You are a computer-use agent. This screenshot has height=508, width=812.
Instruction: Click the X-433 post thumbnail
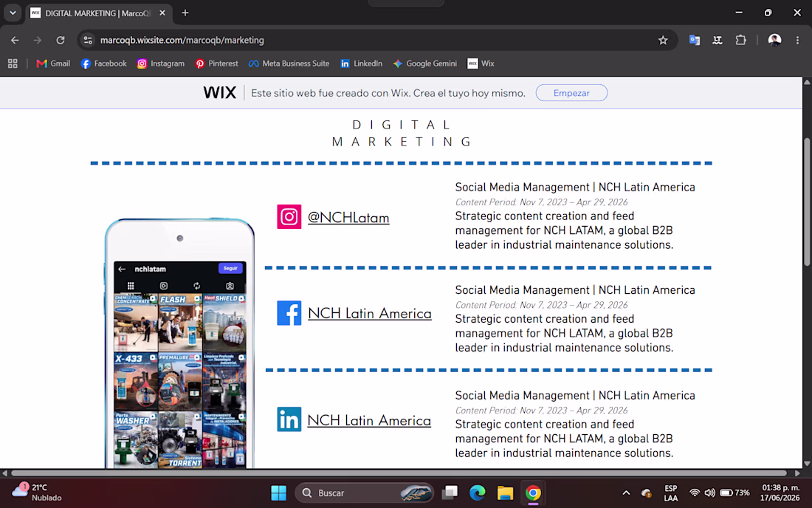pyautogui.click(x=136, y=382)
